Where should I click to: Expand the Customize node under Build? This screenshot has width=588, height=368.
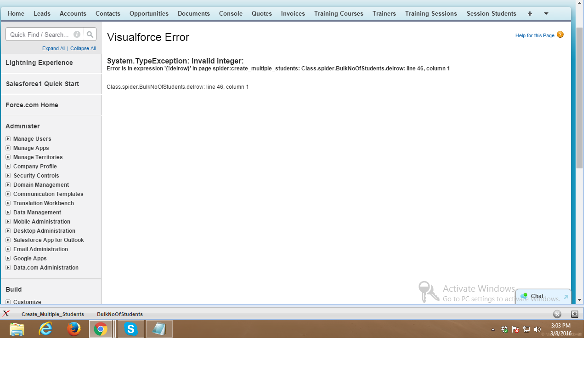pyautogui.click(x=8, y=302)
